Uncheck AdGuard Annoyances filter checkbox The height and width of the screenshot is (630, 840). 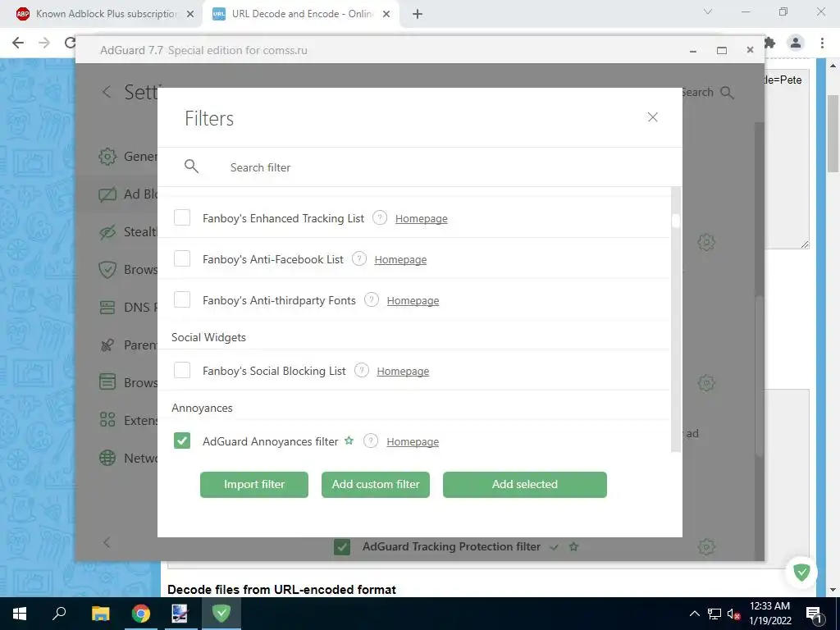[182, 441]
